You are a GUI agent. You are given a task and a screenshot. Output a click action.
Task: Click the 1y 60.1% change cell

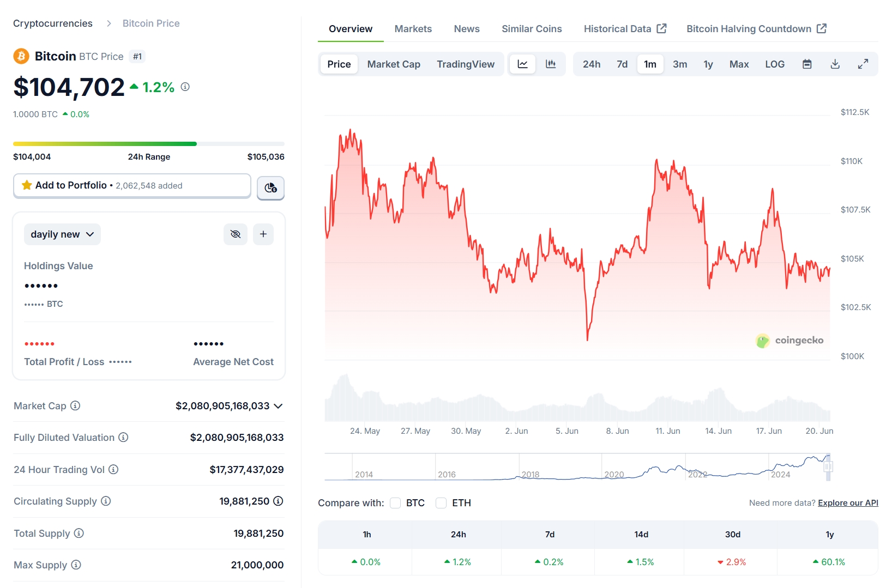(x=829, y=562)
